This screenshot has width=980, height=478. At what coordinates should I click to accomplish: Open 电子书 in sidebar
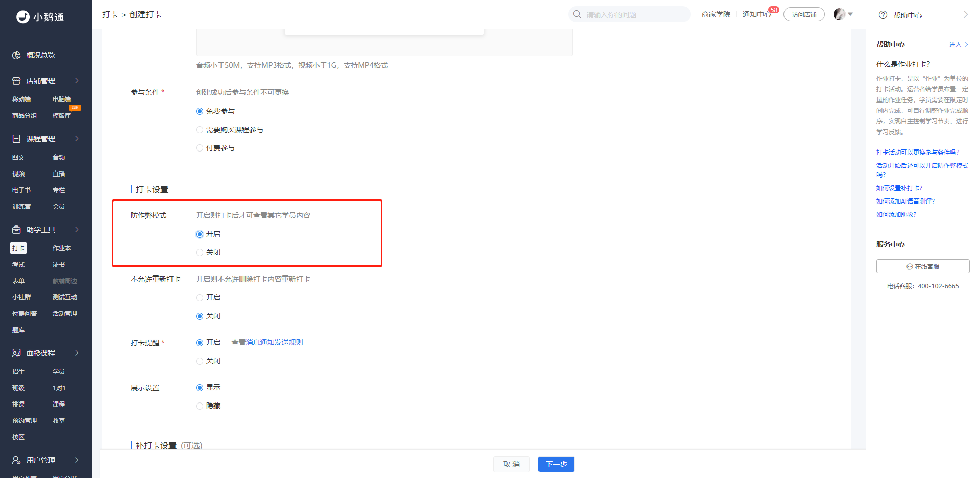click(x=21, y=190)
